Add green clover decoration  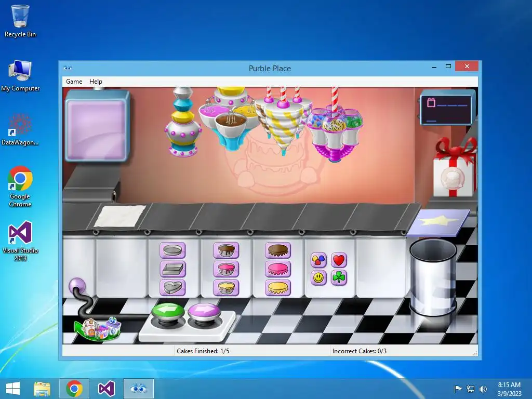click(x=339, y=278)
